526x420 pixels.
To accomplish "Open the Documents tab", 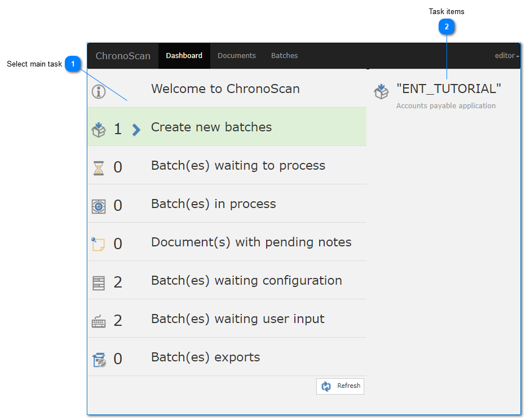I will [236, 56].
